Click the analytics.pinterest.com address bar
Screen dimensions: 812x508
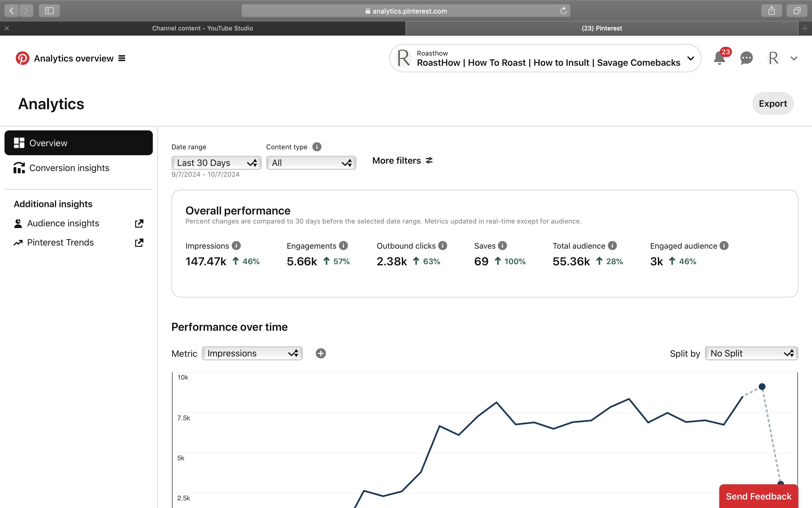tap(406, 11)
